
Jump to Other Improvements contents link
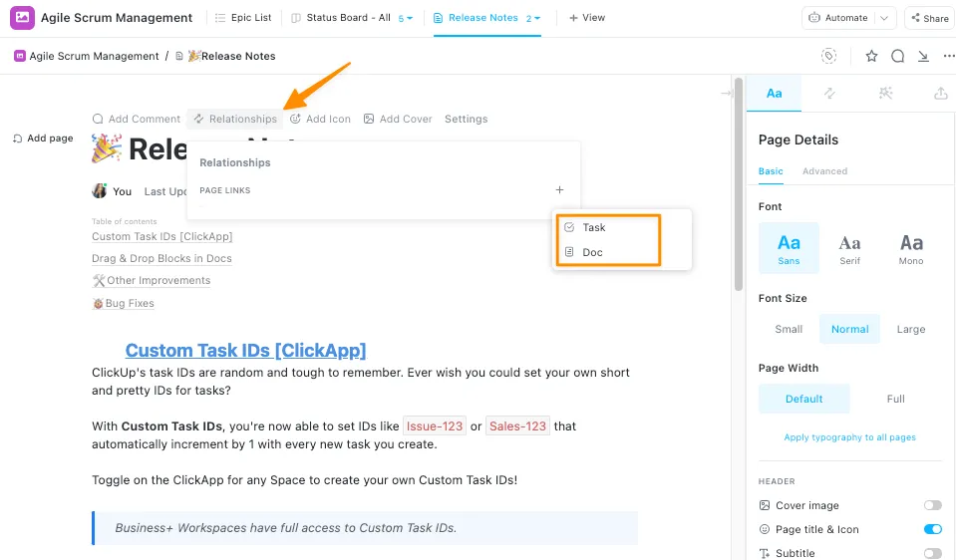coord(152,280)
